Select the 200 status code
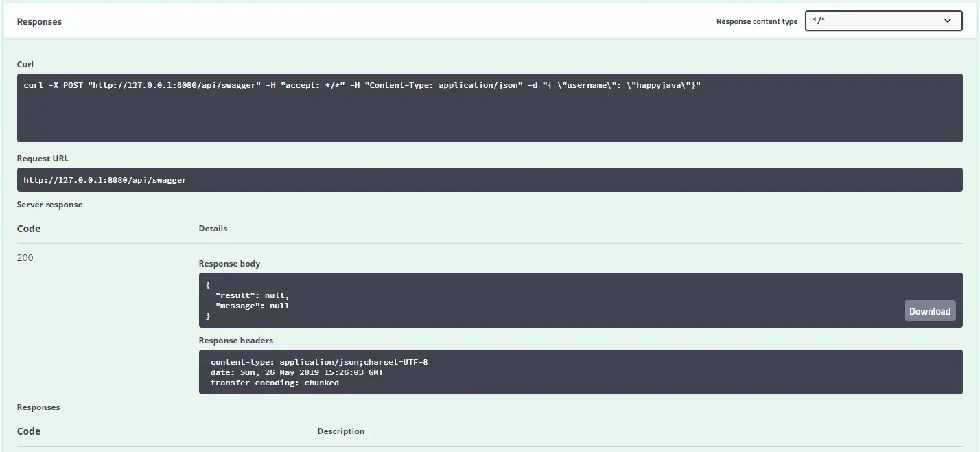Image resolution: width=980 pixels, height=452 pixels. 25,258
